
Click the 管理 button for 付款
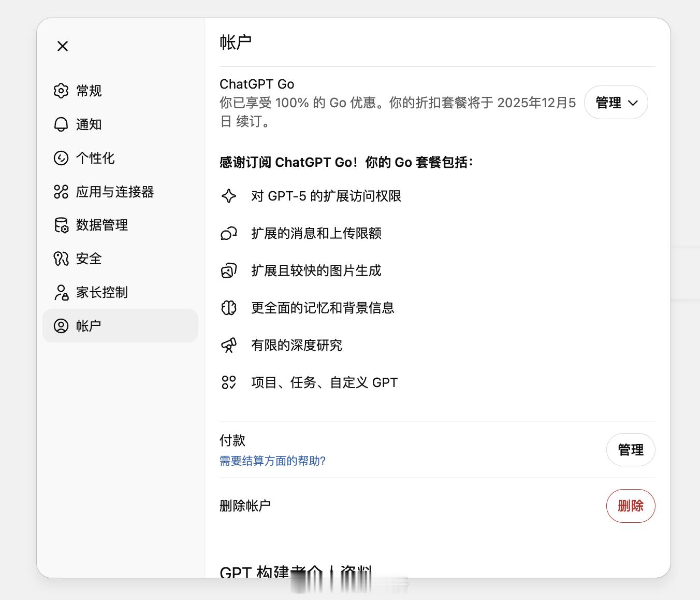tap(631, 450)
